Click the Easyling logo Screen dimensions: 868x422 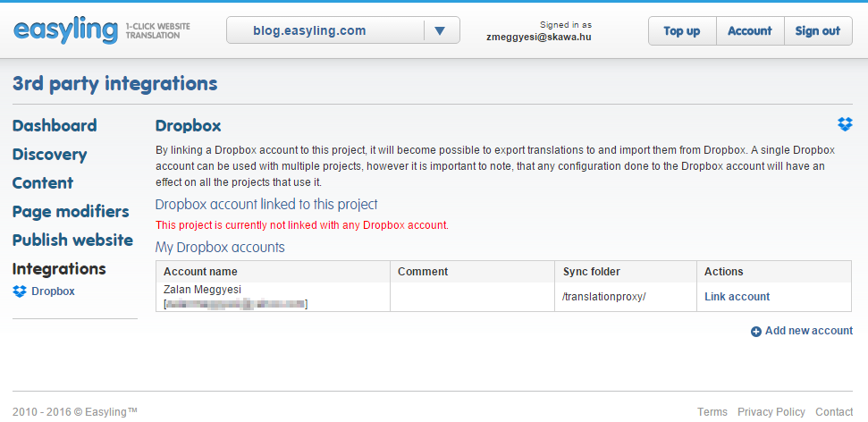coord(65,30)
